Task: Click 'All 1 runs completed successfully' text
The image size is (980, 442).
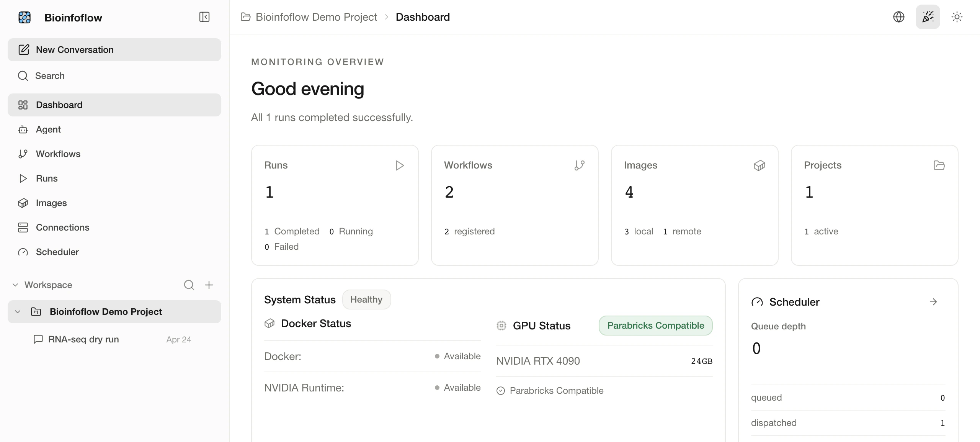Action: [332, 117]
